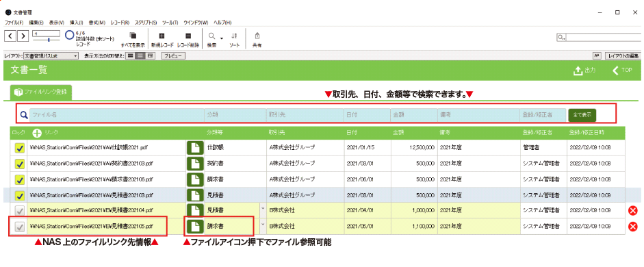Open file icon for B¥見積書202105.pdf row

[x=196, y=227]
